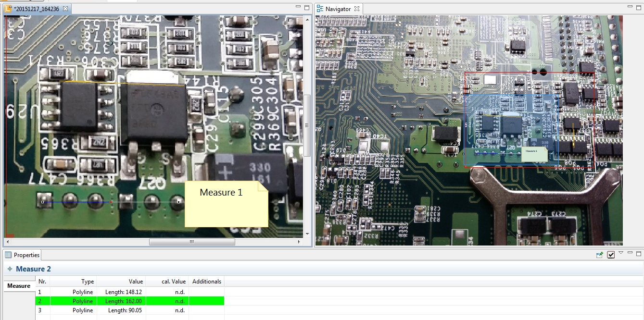644x320 pixels.
Task: Select the 20151217_164236 editor tab
Action: 37,9
